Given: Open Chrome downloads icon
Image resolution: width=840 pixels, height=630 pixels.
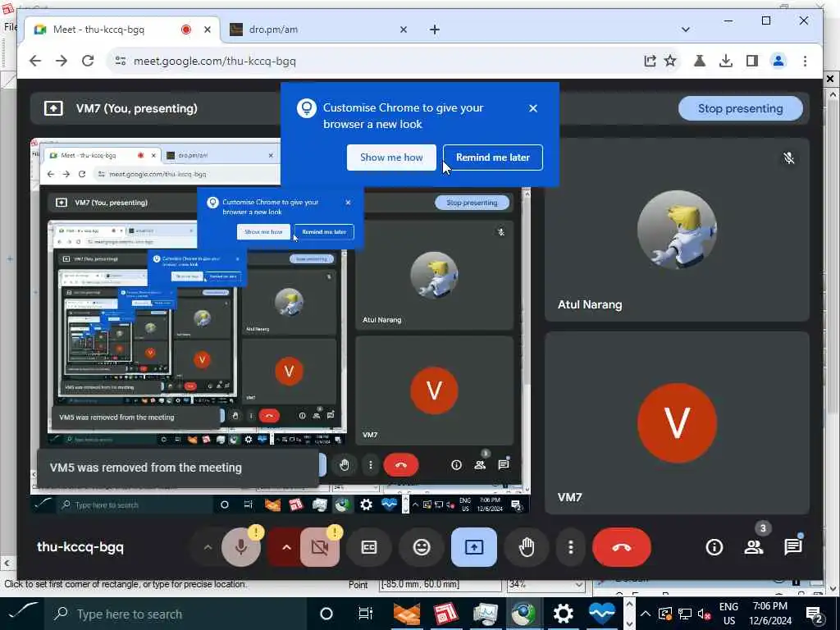Looking at the screenshot, I should click(x=725, y=61).
